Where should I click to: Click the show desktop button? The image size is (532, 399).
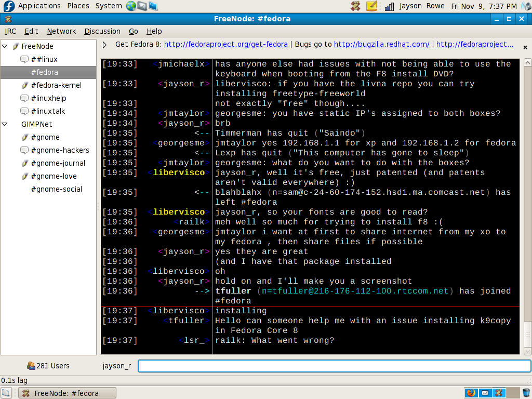(6, 393)
